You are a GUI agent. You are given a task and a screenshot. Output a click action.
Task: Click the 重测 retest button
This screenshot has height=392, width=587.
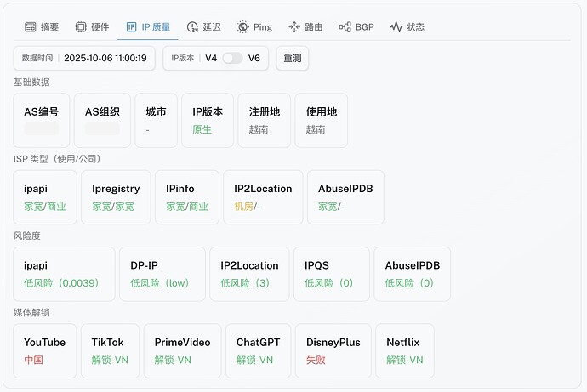click(x=293, y=58)
